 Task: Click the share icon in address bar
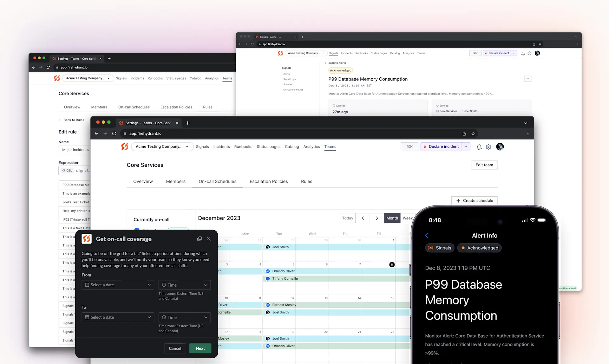point(464,133)
